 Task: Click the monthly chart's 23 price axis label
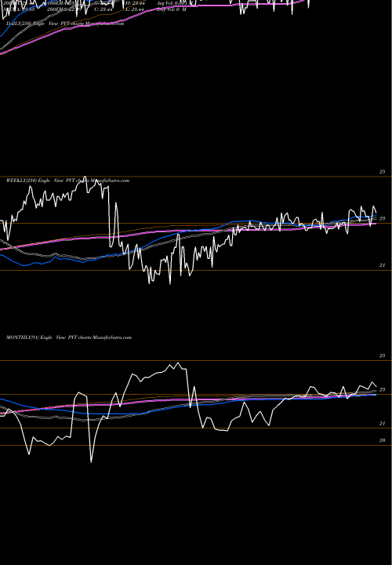click(383, 389)
